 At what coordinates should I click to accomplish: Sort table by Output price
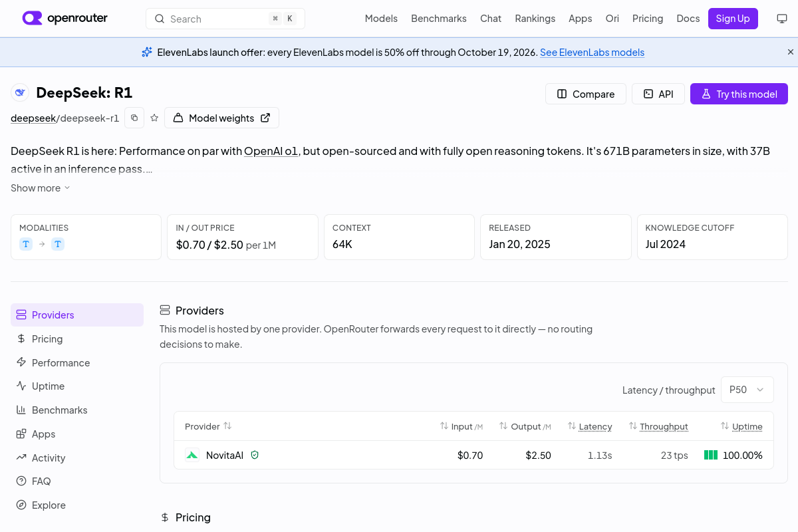(x=525, y=426)
